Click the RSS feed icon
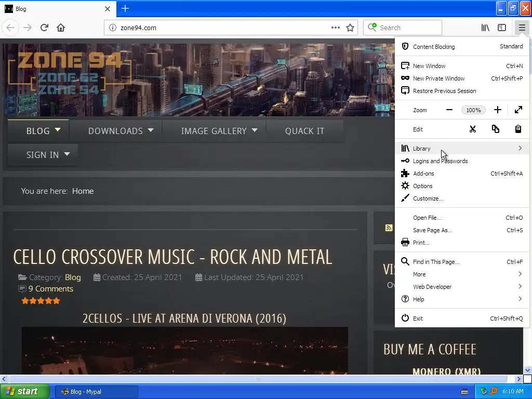This screenshot has width=532, height=399. pos(389,228)
